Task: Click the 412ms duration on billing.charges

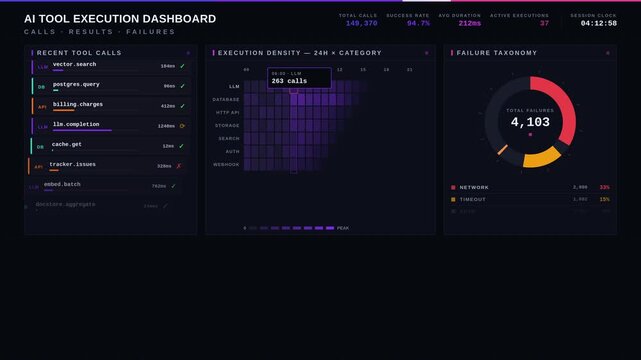Action: (x=168, y=106)
